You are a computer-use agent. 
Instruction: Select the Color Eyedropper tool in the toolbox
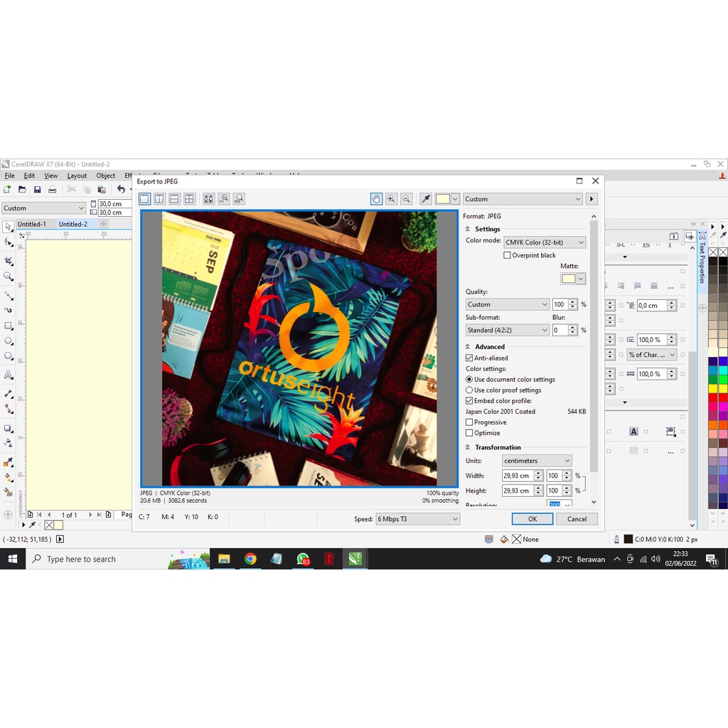click(8, 462)
